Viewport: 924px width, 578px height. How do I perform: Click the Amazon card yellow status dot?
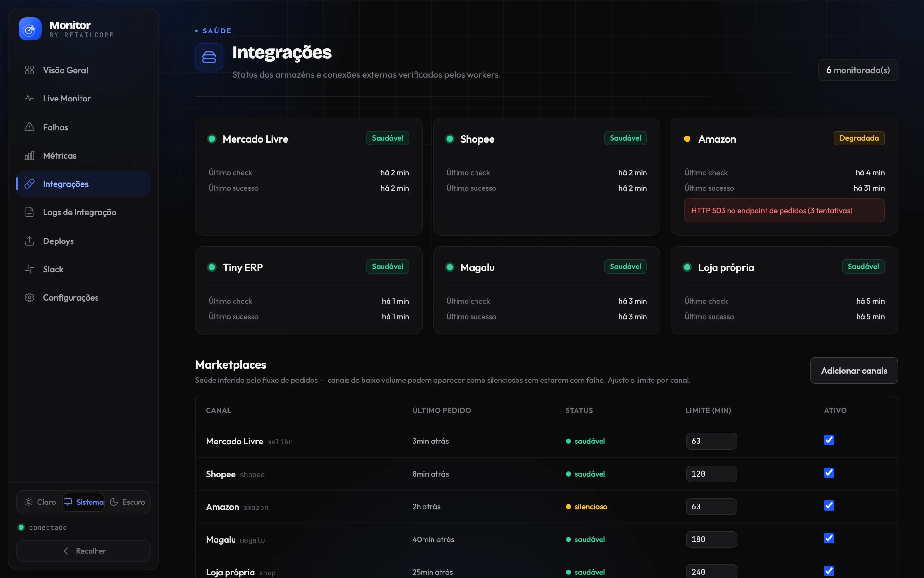point(687,139)
